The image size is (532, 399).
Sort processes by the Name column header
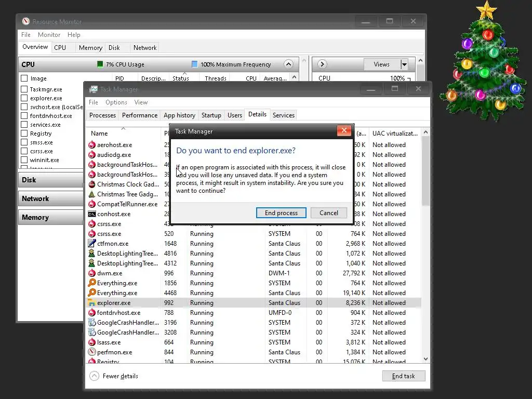pyautogui.click(x=124, y=134)
